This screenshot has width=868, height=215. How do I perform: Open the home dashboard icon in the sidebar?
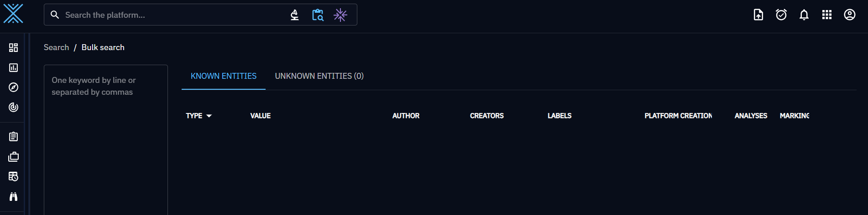14,48
